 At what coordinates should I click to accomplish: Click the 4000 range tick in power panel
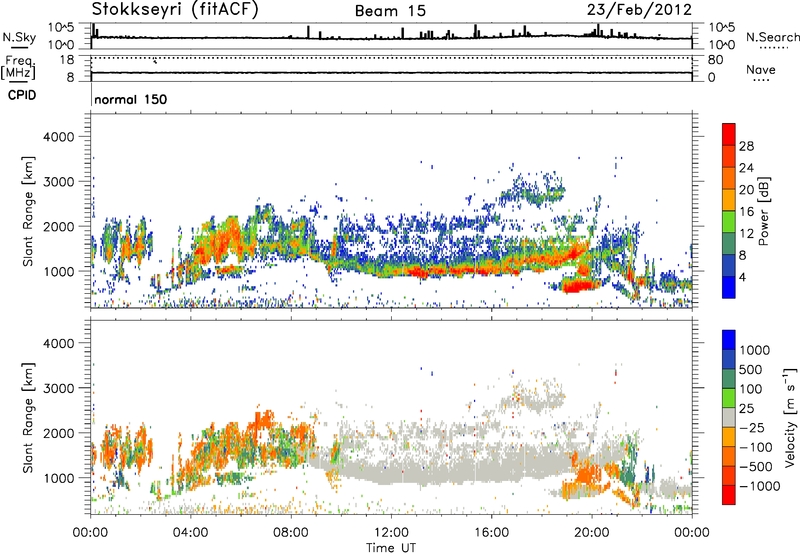58,137
